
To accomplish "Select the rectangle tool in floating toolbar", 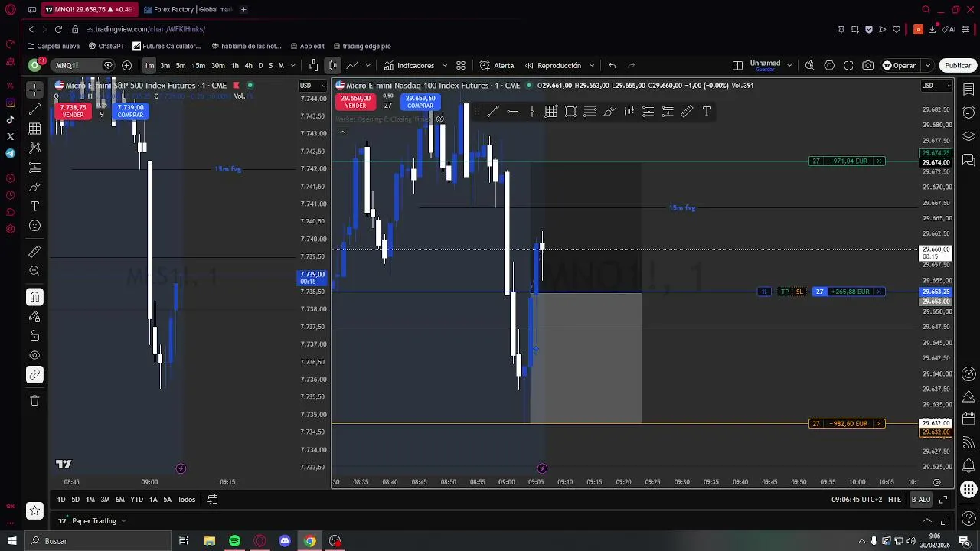I will tap(570, 112).
